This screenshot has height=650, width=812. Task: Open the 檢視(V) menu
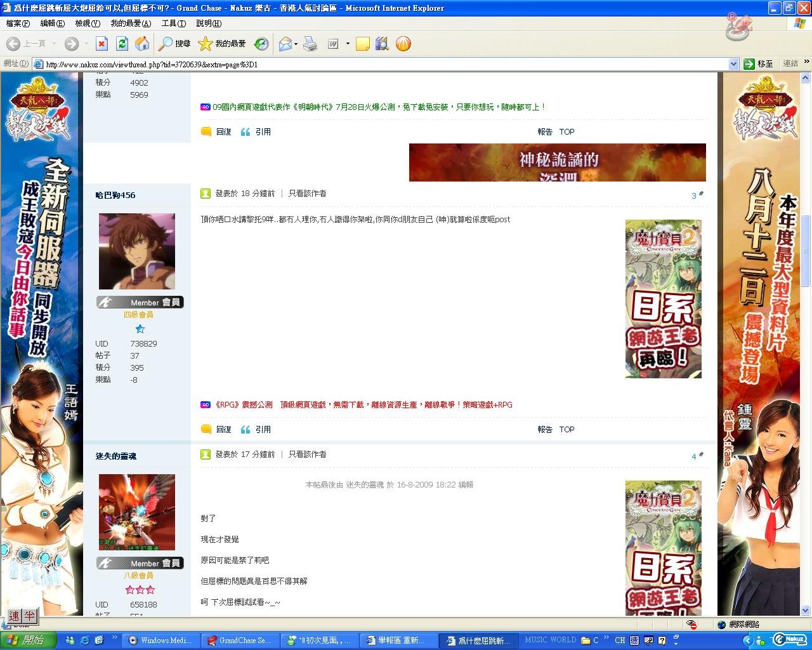(x=88, y=23)
